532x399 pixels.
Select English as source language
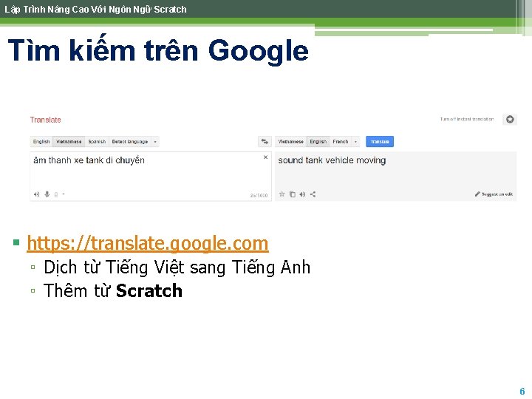[41, 141]
